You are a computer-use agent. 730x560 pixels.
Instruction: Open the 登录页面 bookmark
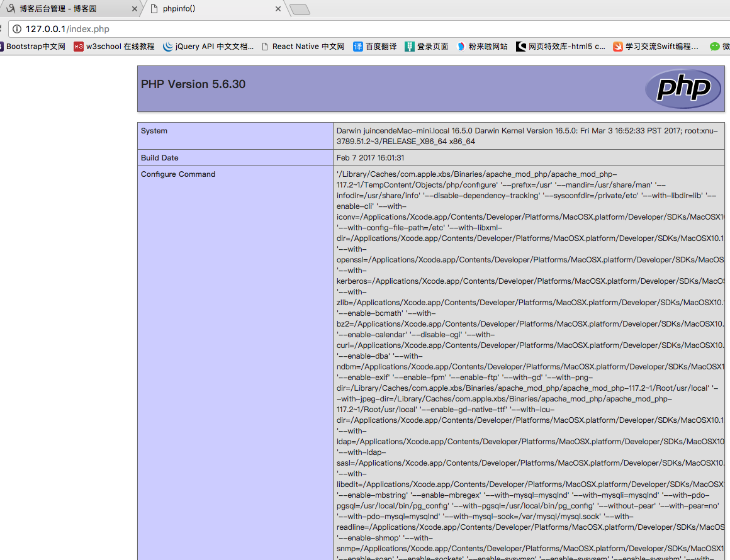coord(427,47)
